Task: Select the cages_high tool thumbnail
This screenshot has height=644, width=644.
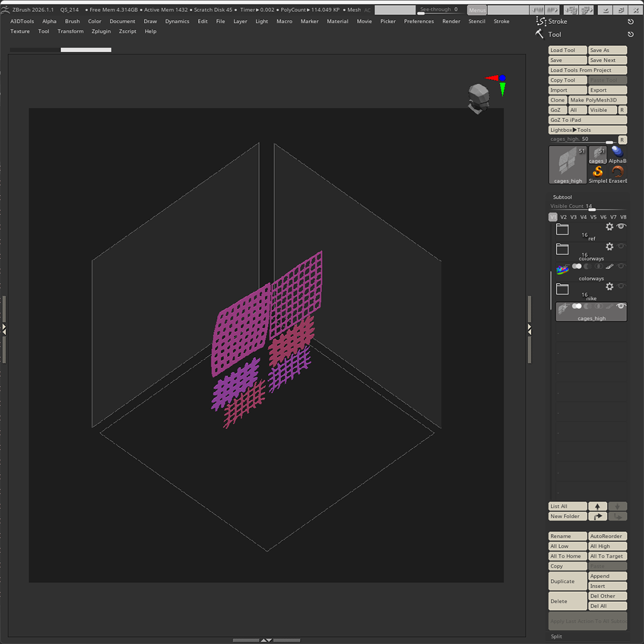Action: (x=569, y=164)
